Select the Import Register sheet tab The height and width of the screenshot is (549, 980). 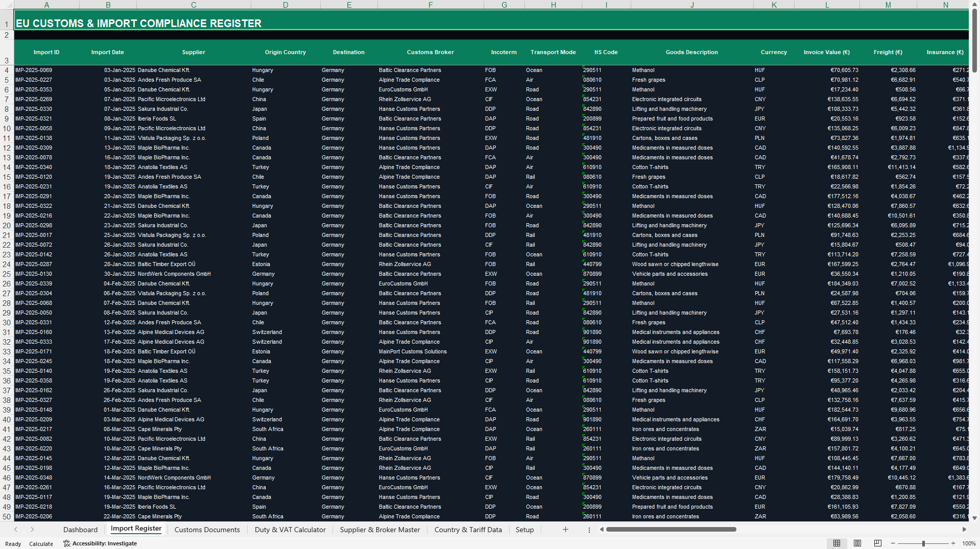point(136,529)
